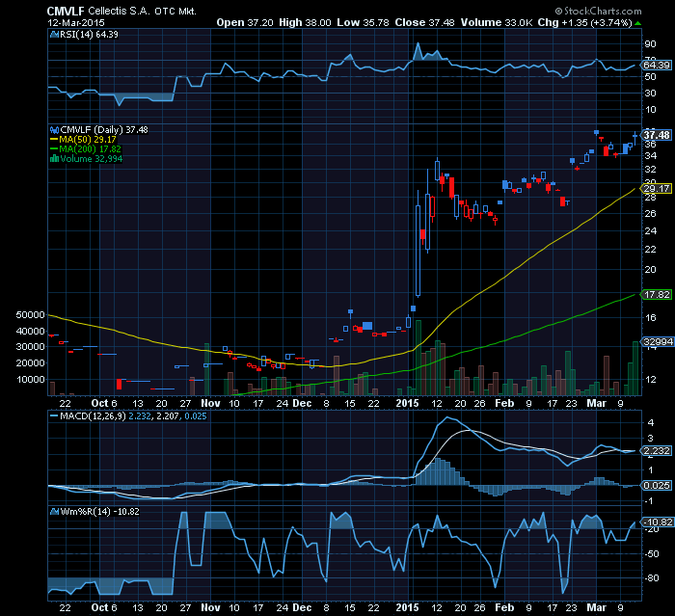
Task: Click the 20000 volume-scale label
Action: tap(30, 362)
